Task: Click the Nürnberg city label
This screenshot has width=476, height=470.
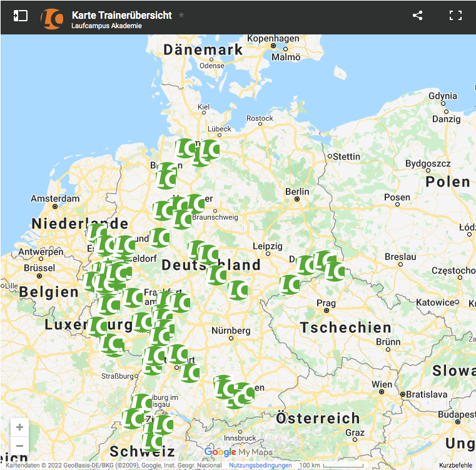Action: click(231, 330)
